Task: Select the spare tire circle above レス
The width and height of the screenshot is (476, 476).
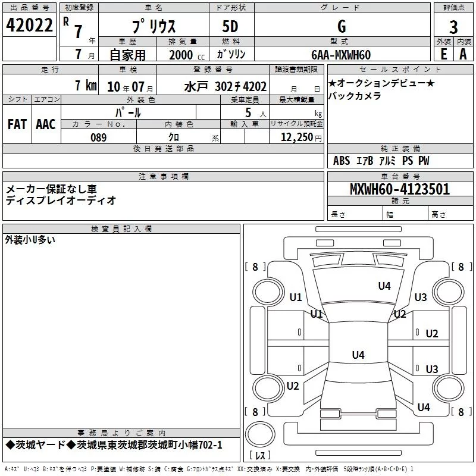Action: click(x=260, y=434)
